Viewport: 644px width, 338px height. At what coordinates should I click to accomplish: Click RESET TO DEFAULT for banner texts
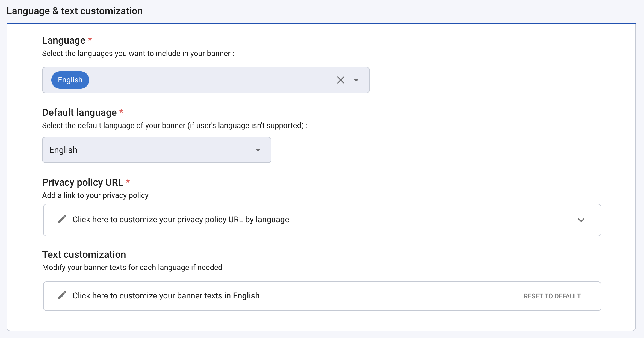coord(552,296)
